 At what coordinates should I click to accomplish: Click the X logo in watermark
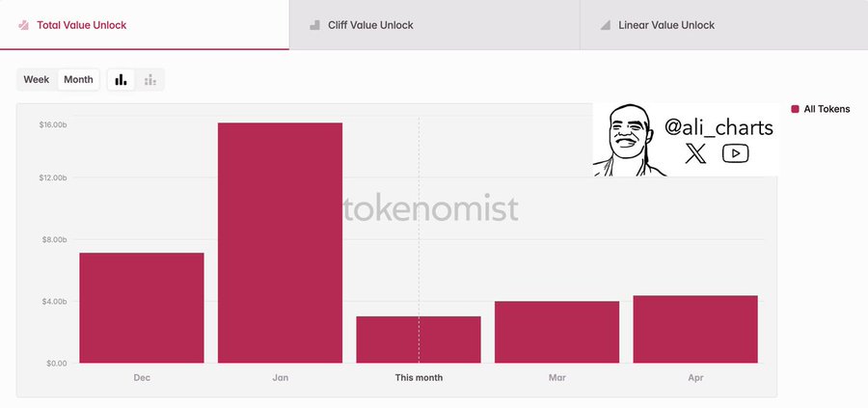click(695, 153)
